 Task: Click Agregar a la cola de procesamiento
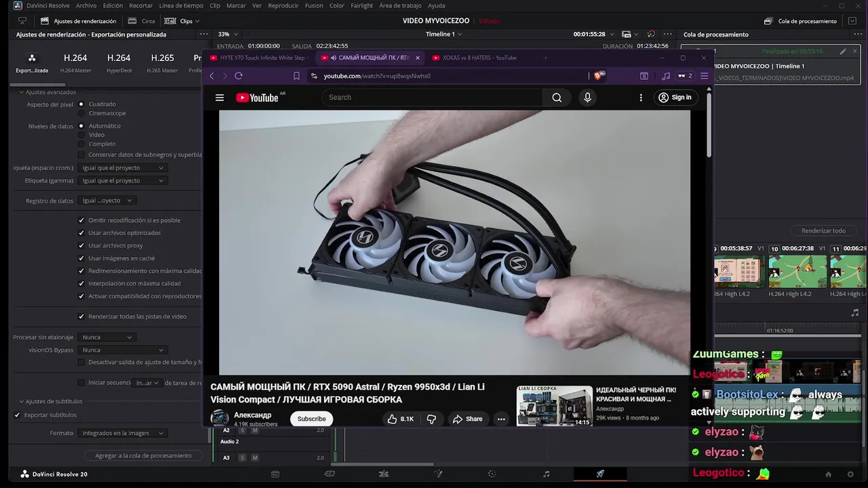coord(143,455)
